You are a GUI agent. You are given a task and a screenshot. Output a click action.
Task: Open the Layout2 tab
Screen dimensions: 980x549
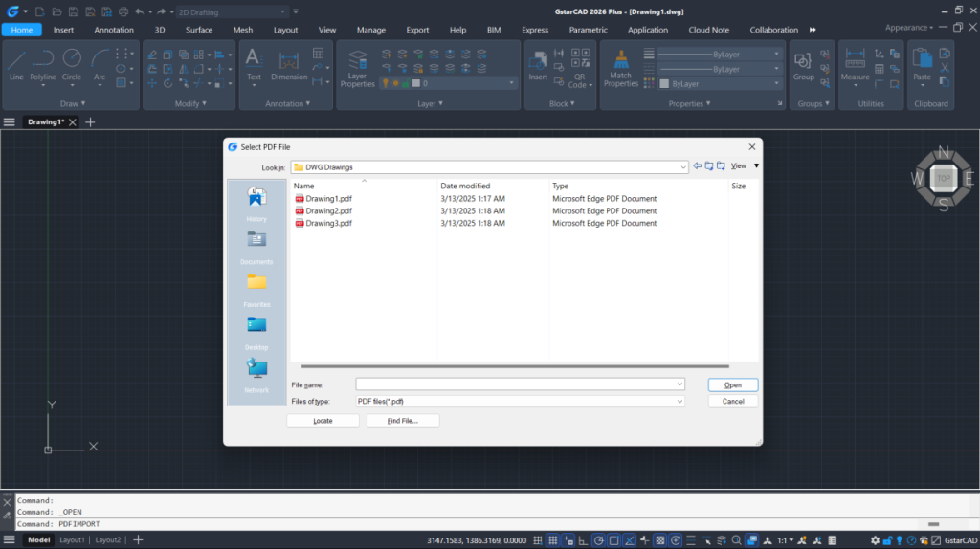click(107, 540)
